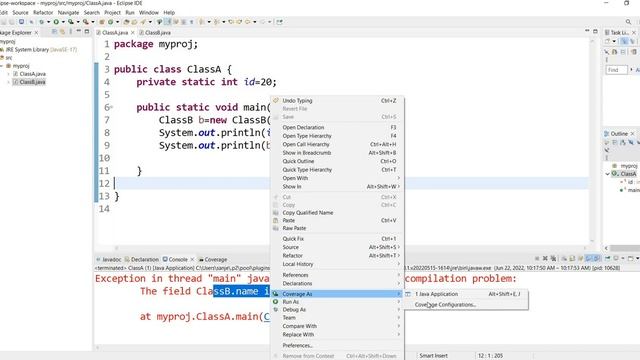The image size is (640, 360).
Task: Open the Refactor menu in menu bar
Action: click(x=43, y=13)
